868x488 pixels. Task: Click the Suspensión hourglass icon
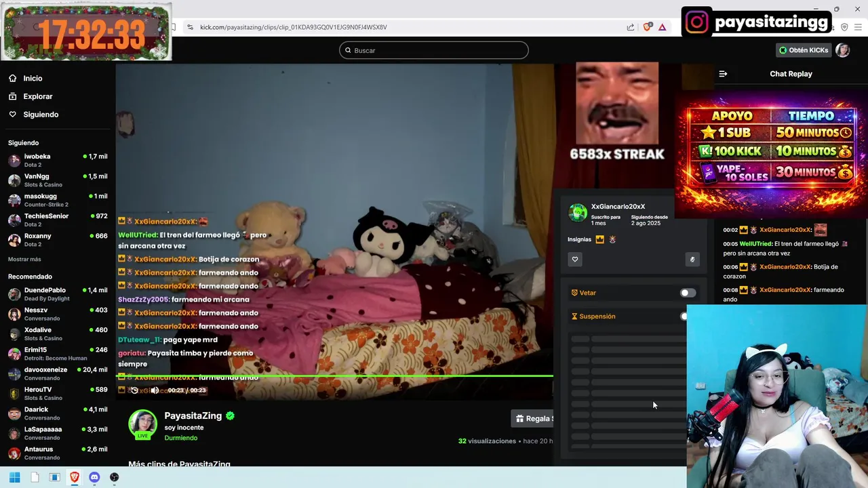[574, 317]
